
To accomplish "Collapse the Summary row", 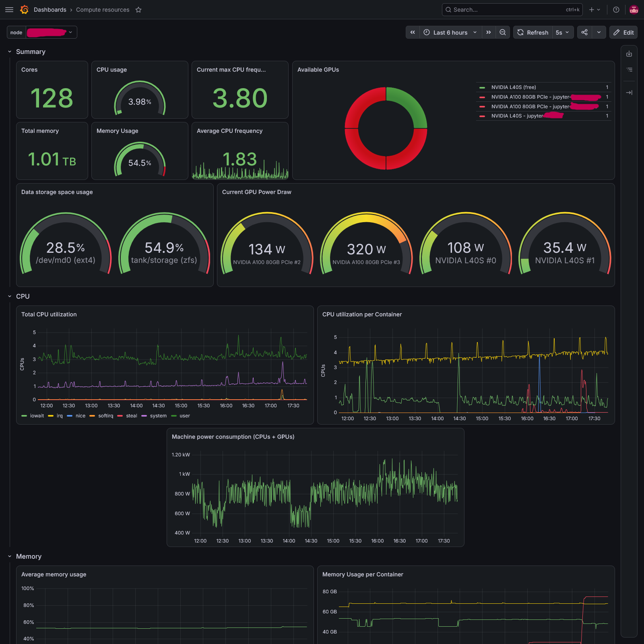I will (x=10, y=52).
